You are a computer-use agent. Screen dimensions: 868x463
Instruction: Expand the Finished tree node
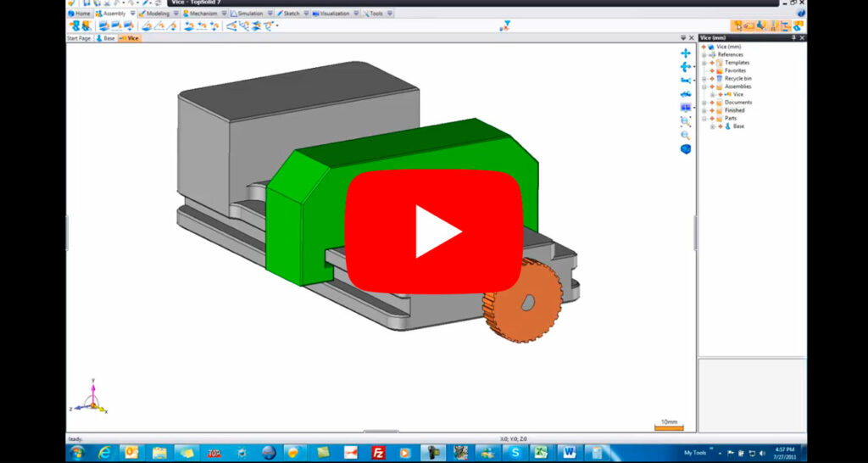tap(704, 110)
